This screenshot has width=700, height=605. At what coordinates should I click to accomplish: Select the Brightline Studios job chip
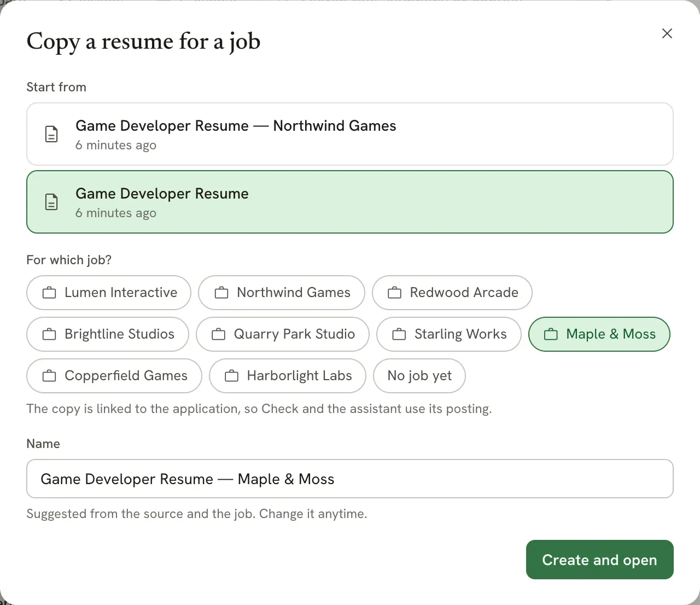tap(108, 334)
